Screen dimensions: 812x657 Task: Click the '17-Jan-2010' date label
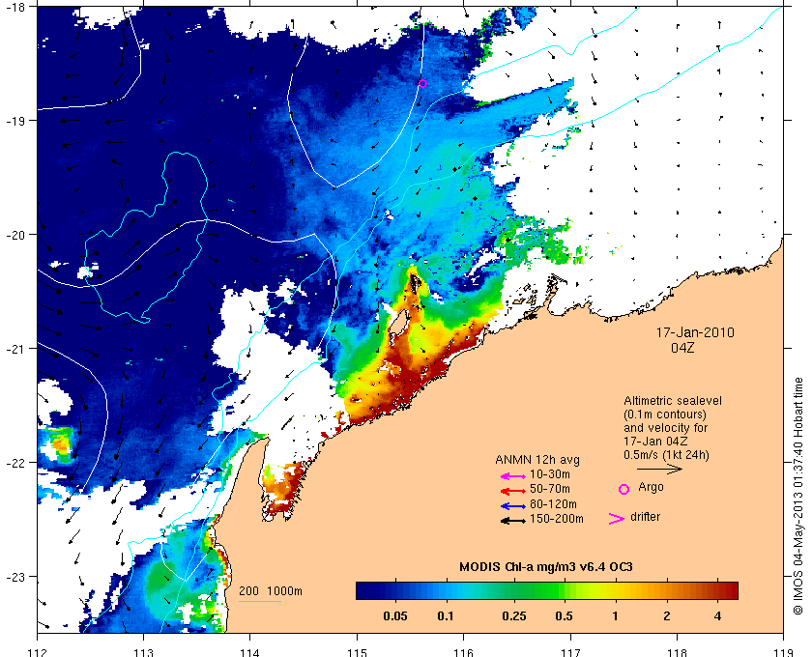click(x=695, y=332)
